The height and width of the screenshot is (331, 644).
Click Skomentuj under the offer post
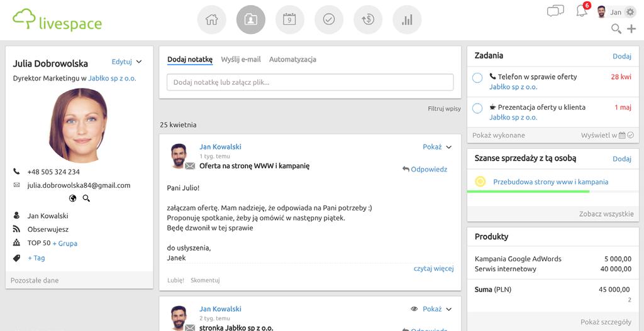pos(205,280)
